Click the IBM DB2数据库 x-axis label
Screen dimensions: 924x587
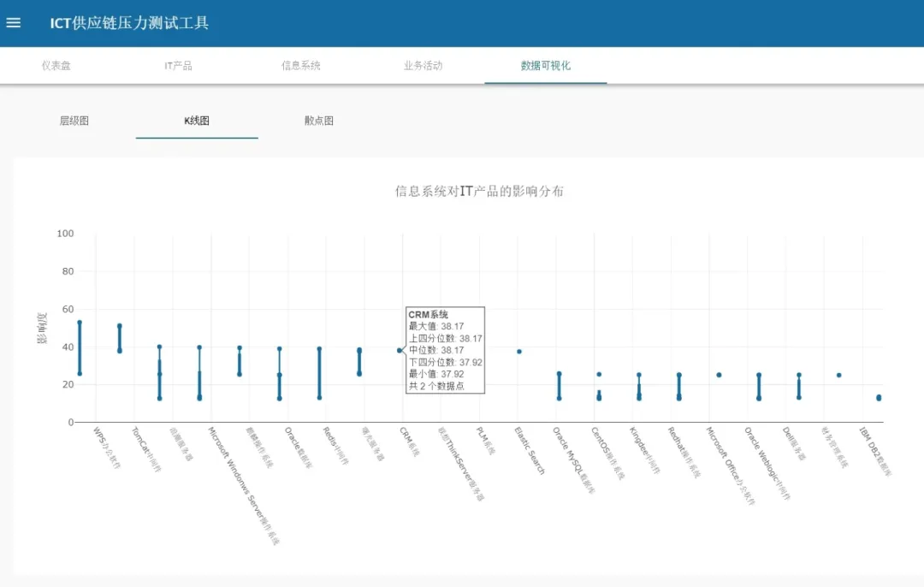(x=875, y=452)
